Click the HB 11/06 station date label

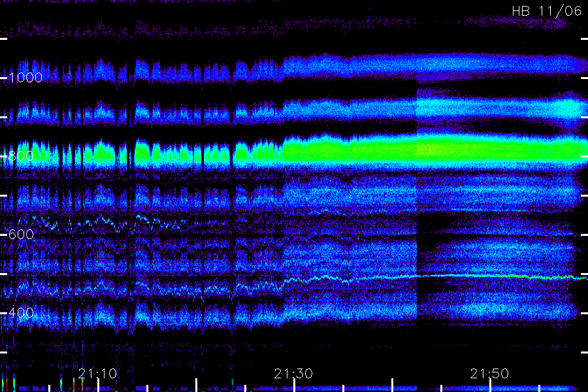[546, 11]
